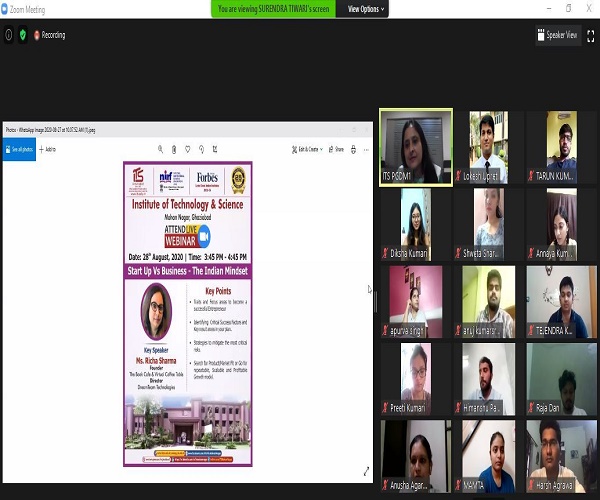Click muted mic icon beside NAMITA
Screen dimensions: 600x500
pyautogui.click(x=458, y=485)
